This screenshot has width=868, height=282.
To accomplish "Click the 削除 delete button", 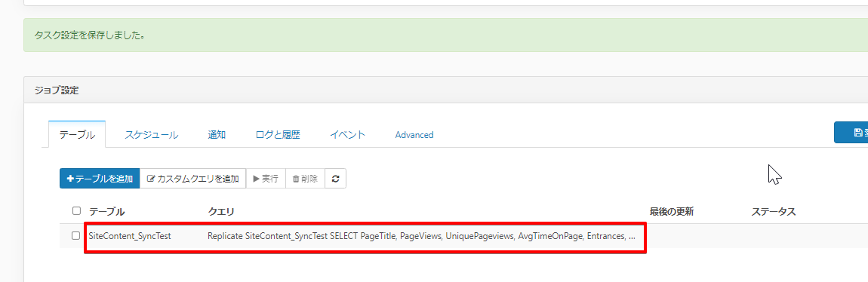I will click(305, 179).
